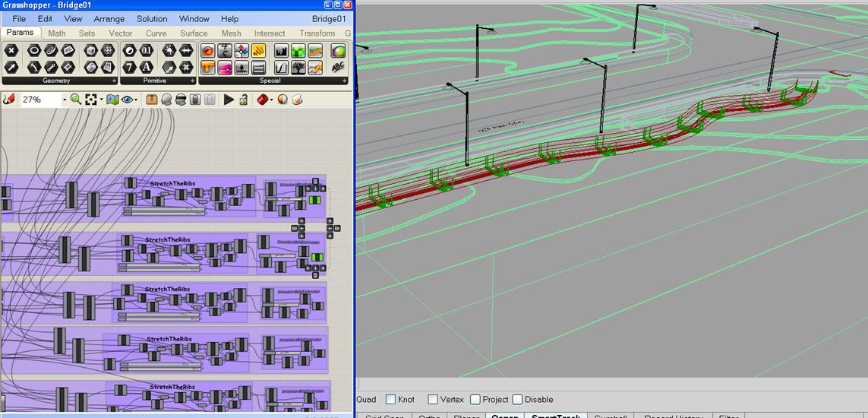Click the Zoom Extents magnifier icon

coord(76,100)
